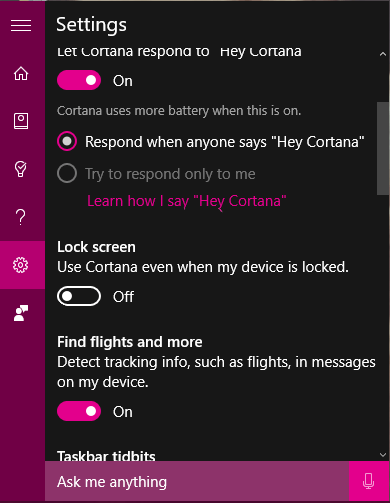Click the scroll down arrow
The width and height of the screenshot is (390, 503).
pyautogui.click(x=383, y=455)
